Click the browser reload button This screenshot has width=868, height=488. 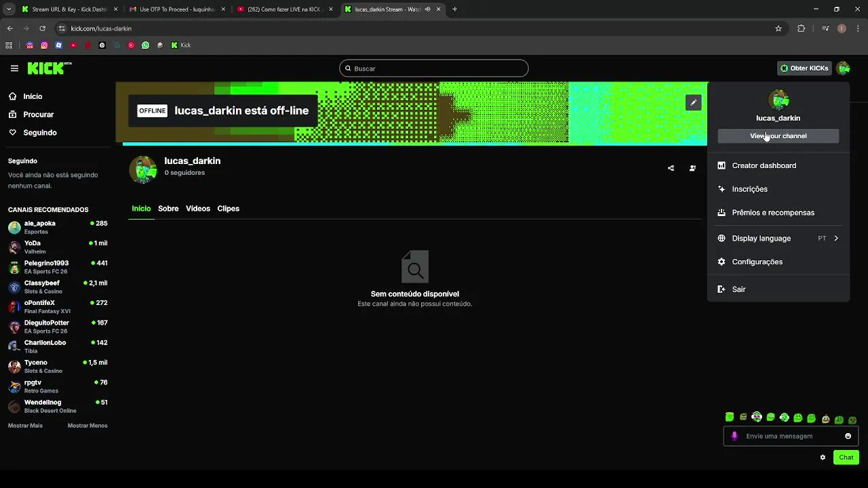[42, 28]
